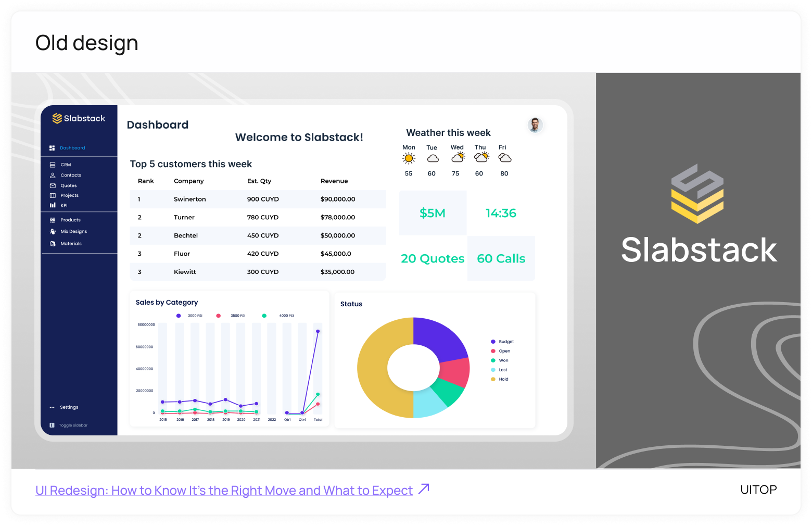The width and height of the screenshot is (812, 526).
Task: Click the Sales by Category heading
Action: pos(167,303)
